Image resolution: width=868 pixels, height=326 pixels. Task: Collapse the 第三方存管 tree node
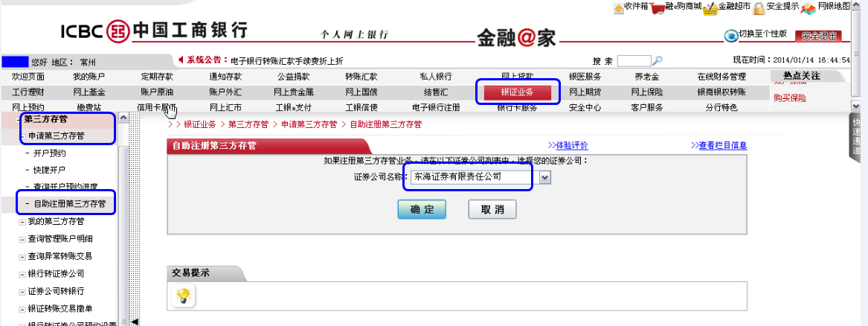pyautogui.click(x=19, y=118)
